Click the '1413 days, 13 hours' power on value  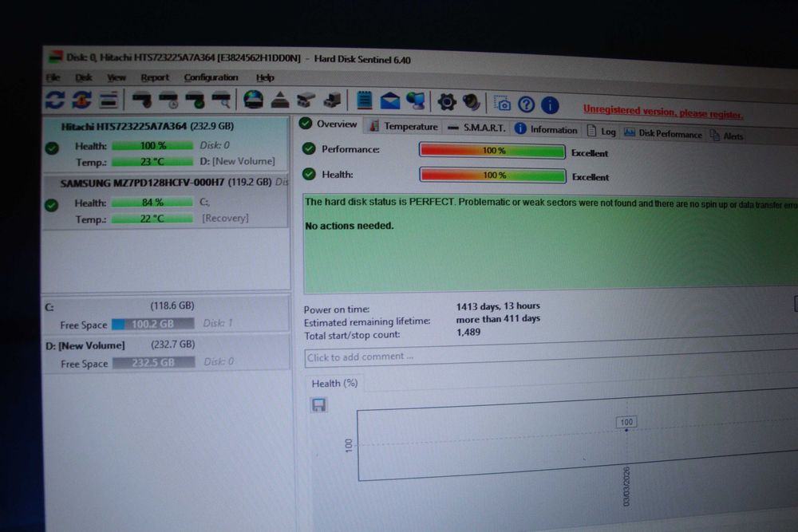click(x=498, y=306)
